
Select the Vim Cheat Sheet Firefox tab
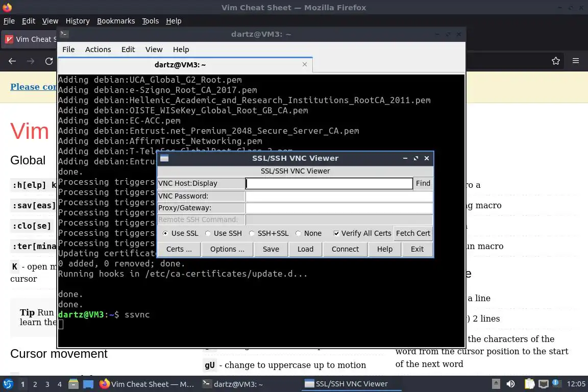[x=30, y=39]
